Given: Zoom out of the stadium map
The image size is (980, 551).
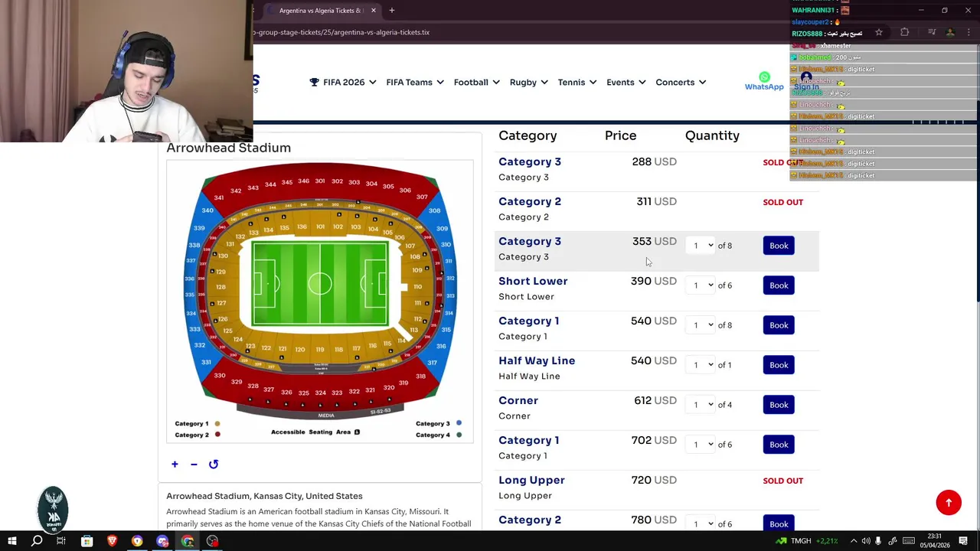Looking at the screenshot, I should click(x=194, y=465).
